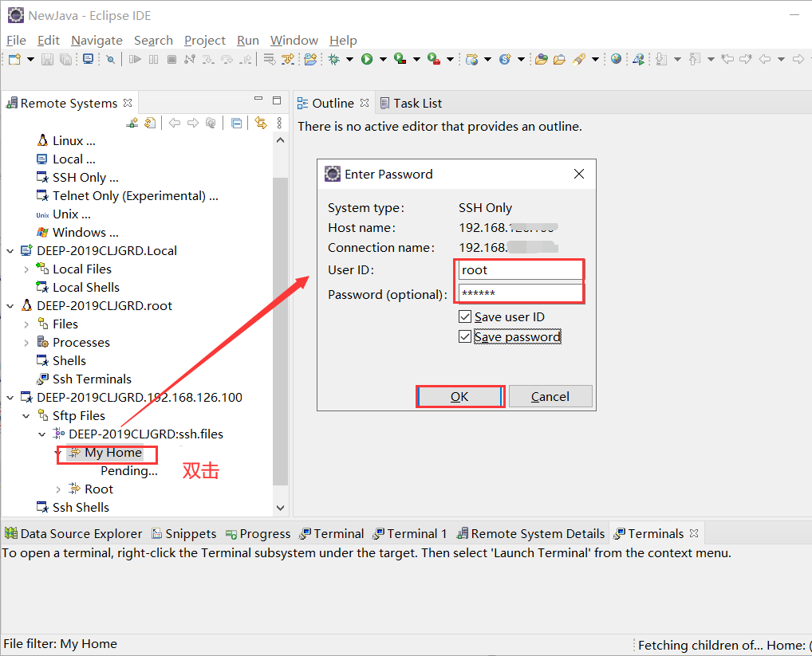Image resolution: width=812 pixels, height=656 pixels.
Task: Click the green Run icon
Action: (x=367, y=60)
